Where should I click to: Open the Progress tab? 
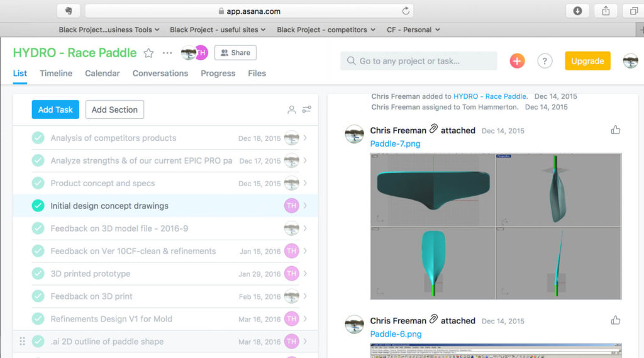pos(218,74)
